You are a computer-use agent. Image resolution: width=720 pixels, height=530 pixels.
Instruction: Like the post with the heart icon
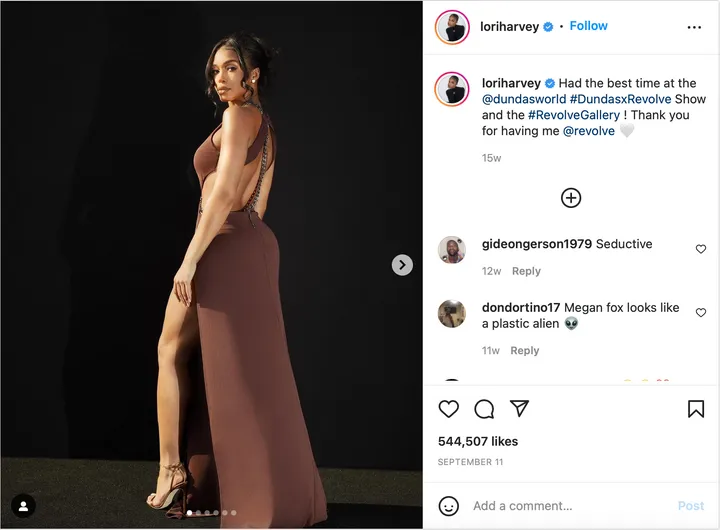coord(449,408)
